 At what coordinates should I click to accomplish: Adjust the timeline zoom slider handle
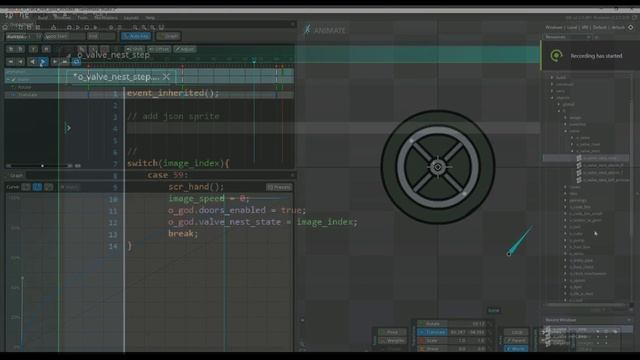pyautogui.click(x=42, y=166)
